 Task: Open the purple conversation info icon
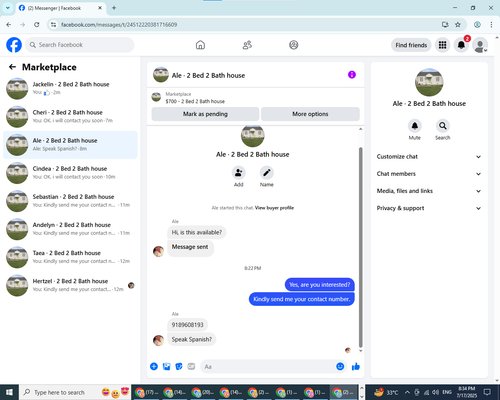(352, 75)
